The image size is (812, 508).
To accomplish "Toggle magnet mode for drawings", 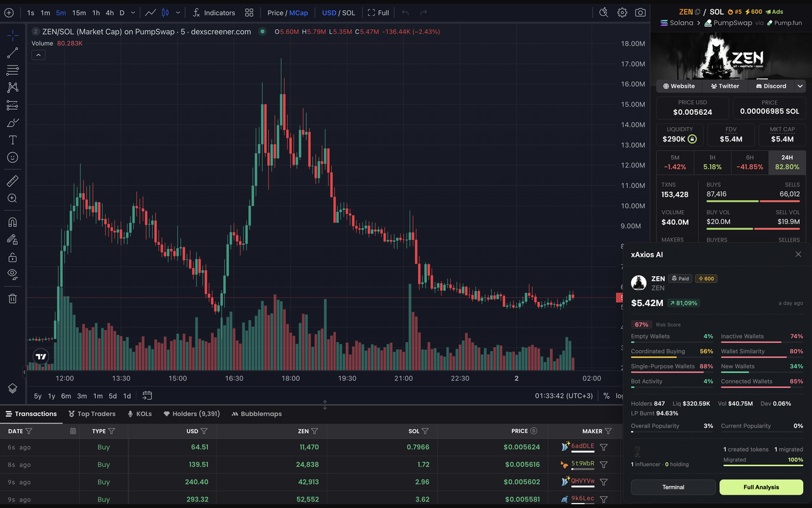I will click(x=12, y=222).
